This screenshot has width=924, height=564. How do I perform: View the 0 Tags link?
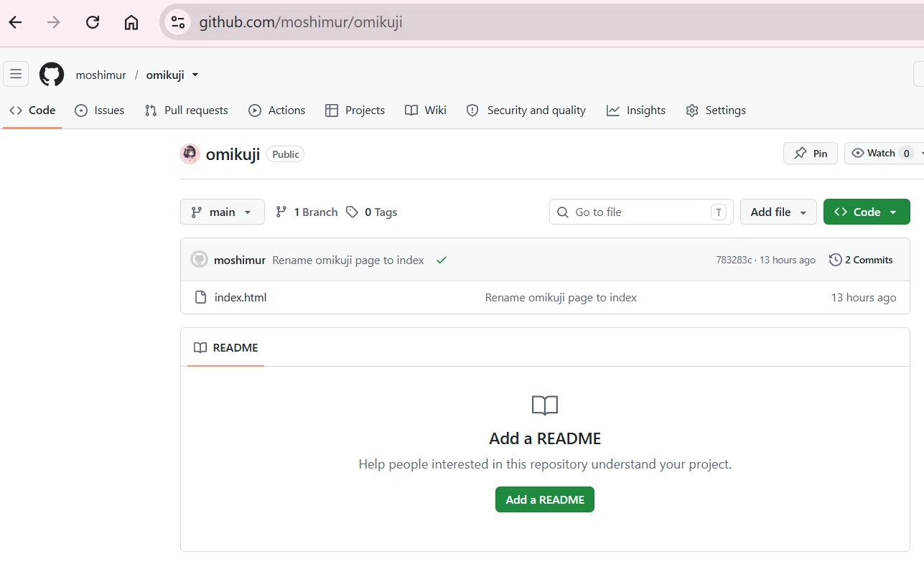[x=371, y=212]
